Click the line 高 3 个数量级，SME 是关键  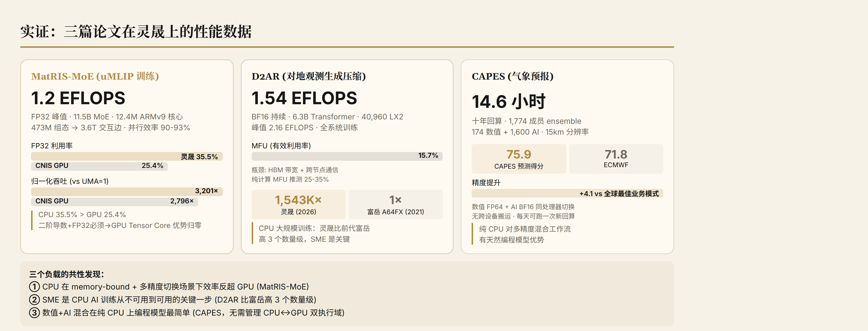[x=304, y=239]
